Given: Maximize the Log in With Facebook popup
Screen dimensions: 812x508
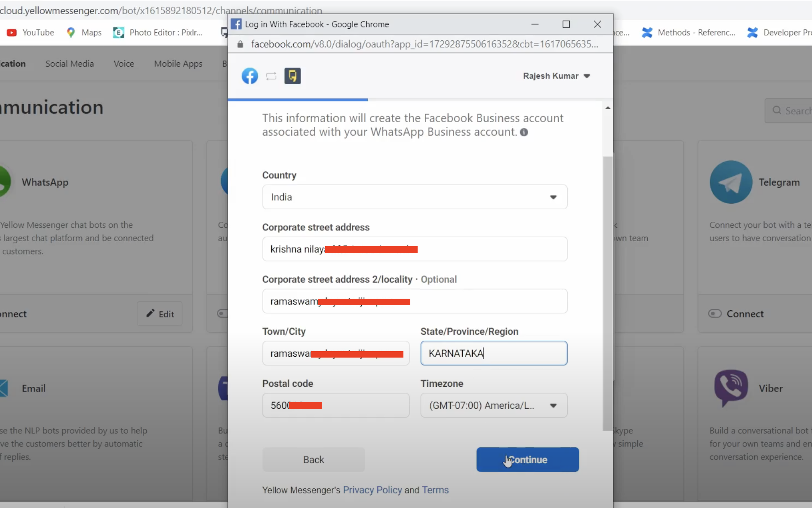Looking at the screenshot, I should pyautogui.click(x=566, y=24).
